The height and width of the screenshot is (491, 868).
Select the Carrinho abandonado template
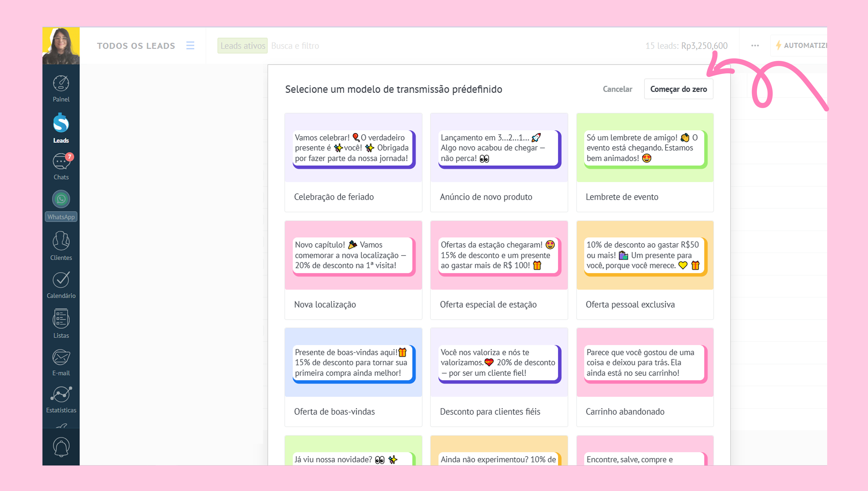click(x=645, y=377)
